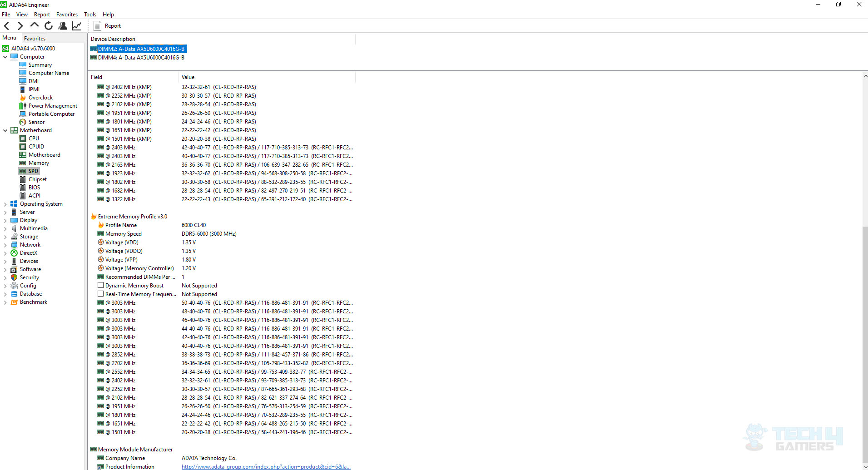The image size is (868, 470).
Task: Open the Report menu
Action: 42,15
